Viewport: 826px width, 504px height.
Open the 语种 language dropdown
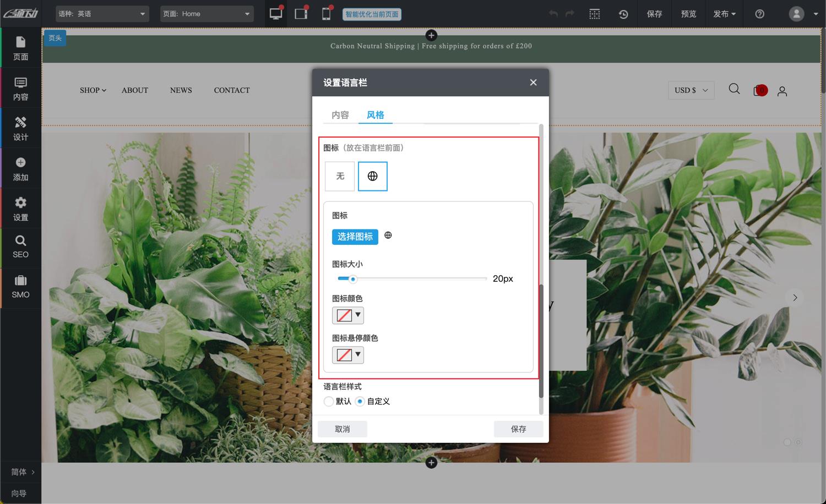click(102, 14)
